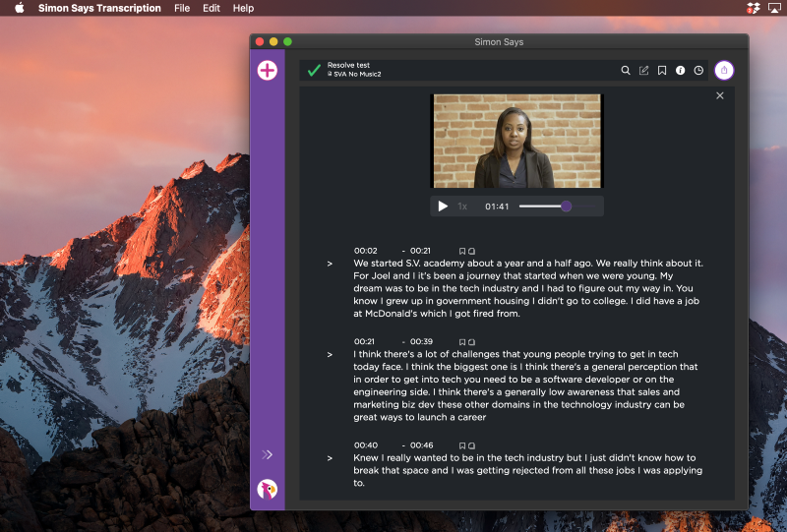Viewport: 787px width, 532px height.
Task: Play the video
Action: point(442,207)
